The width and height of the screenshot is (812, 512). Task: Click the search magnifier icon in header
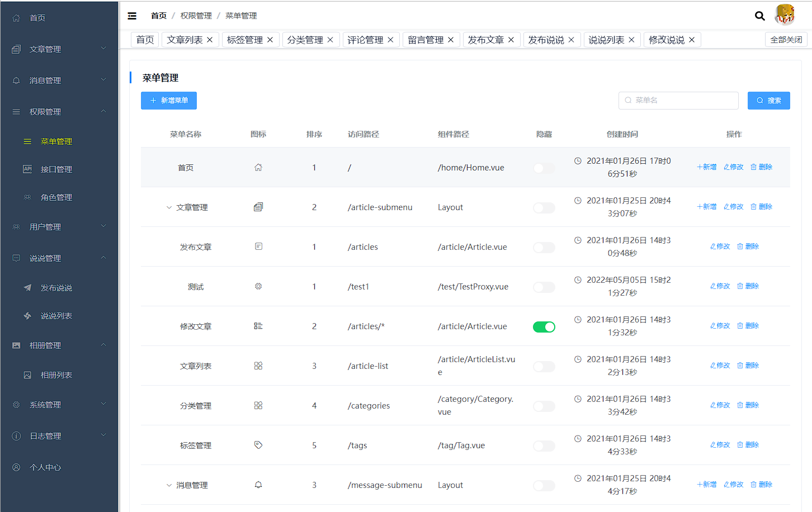tap(759, 16)
